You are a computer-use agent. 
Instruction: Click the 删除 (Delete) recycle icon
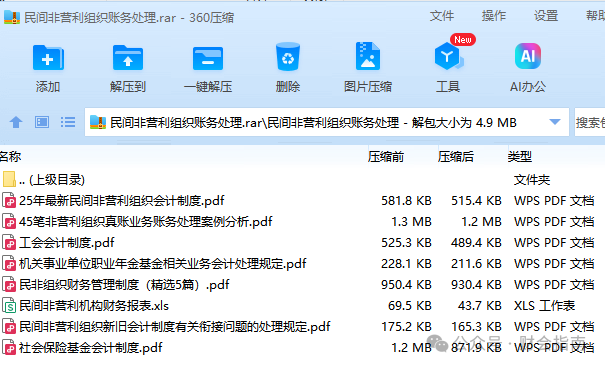[288, 57]
